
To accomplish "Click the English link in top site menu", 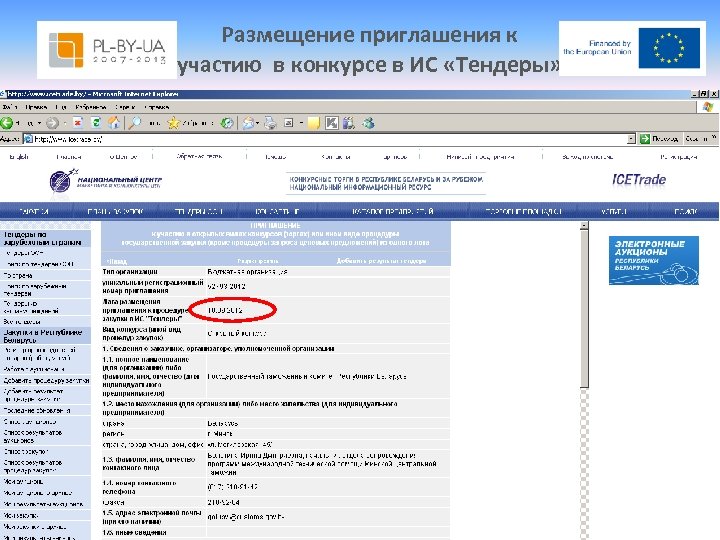I will click(19, 157).
